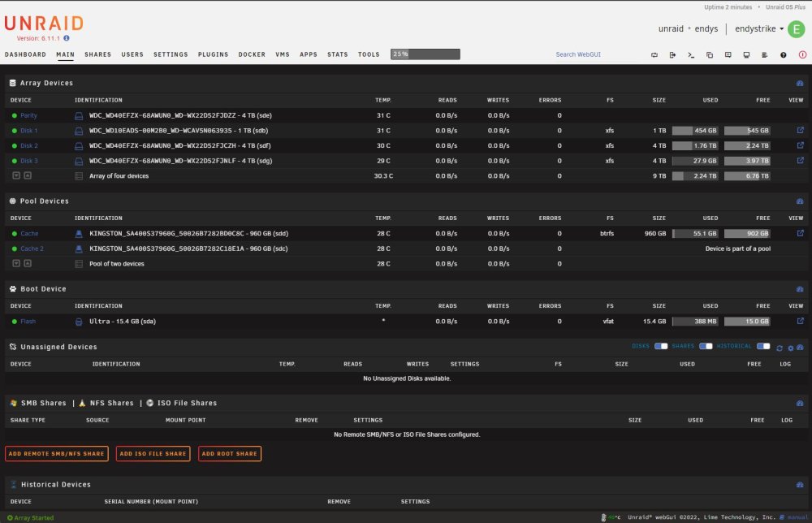812x523 pixels.
Task: Toggle the HISTORICAL switch in Unassigned Devices
Action: click(762, 346)
